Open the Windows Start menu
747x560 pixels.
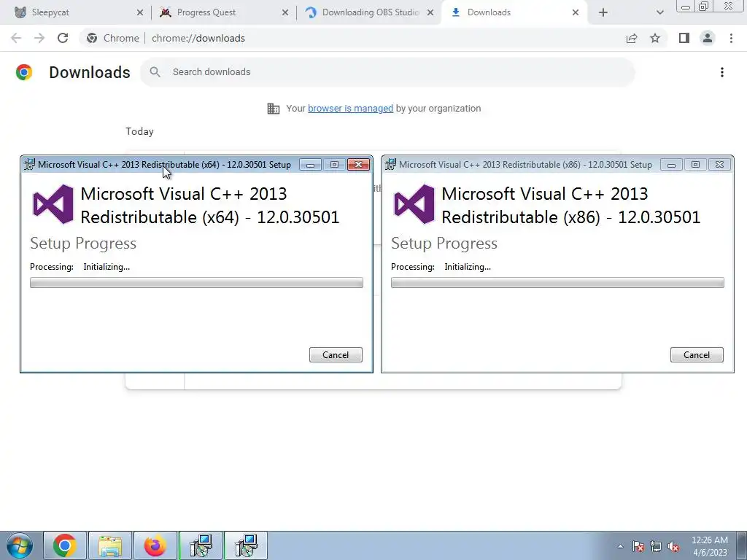click(x=20, y=545)
